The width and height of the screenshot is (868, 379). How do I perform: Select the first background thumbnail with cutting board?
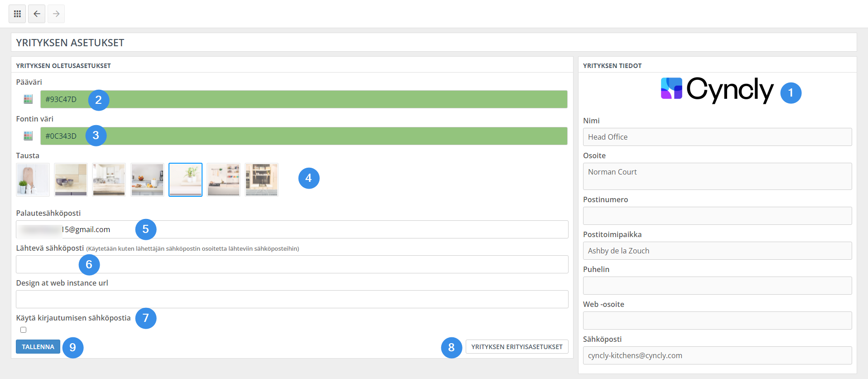[33, 180]
